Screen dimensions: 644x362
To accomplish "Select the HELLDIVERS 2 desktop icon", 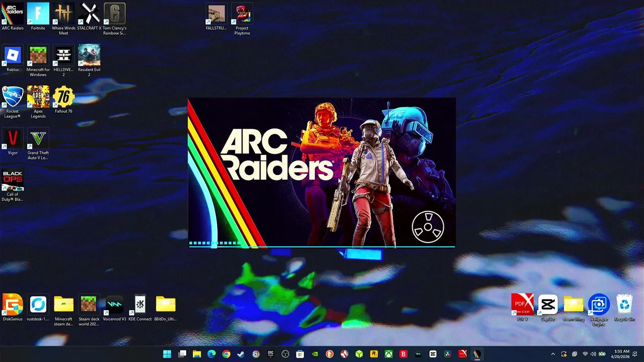I will 63,61.
